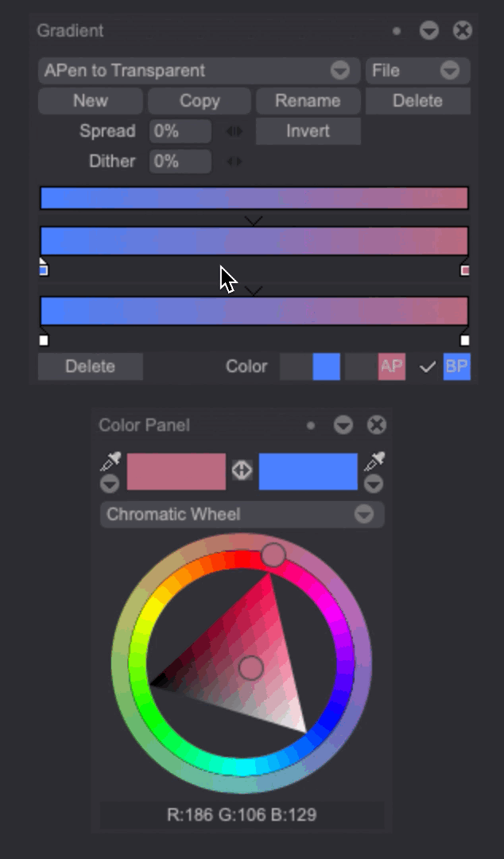504x859 pixels.
Task: Pick a color with the left eyedropper
Action: tap(111, 460)
